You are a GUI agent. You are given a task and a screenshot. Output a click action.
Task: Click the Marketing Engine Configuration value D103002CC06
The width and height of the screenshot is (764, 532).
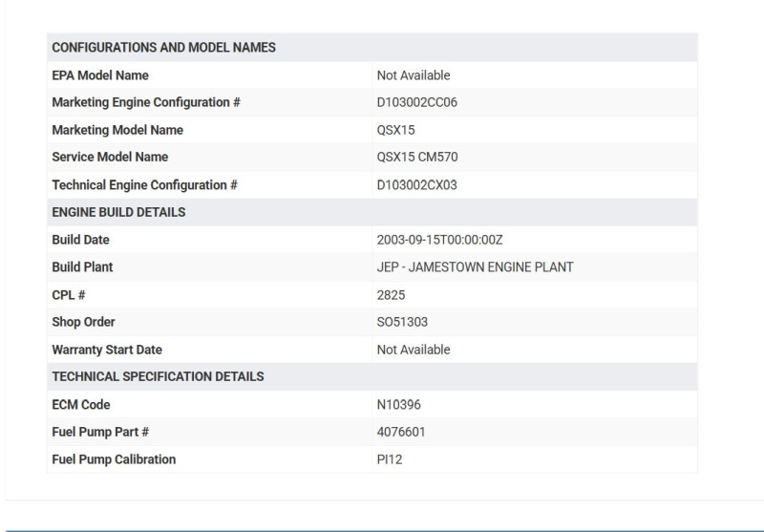417,103
